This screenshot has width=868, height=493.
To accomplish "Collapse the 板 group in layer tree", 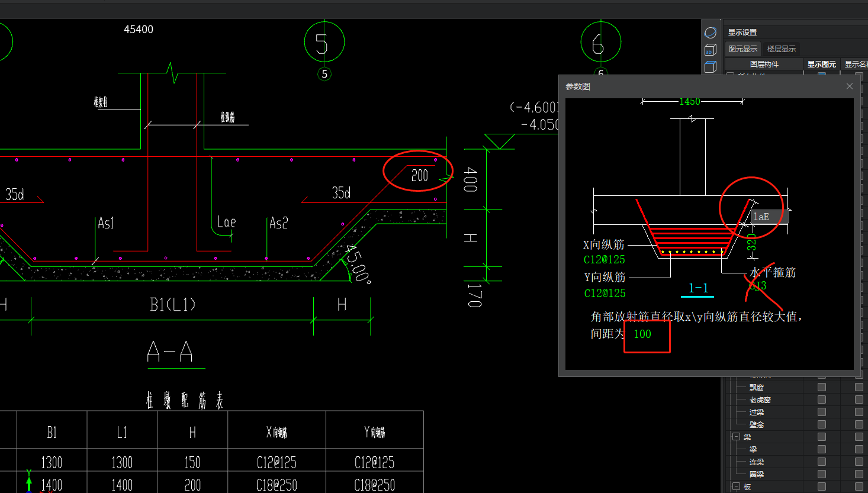I will pos(737,486).
